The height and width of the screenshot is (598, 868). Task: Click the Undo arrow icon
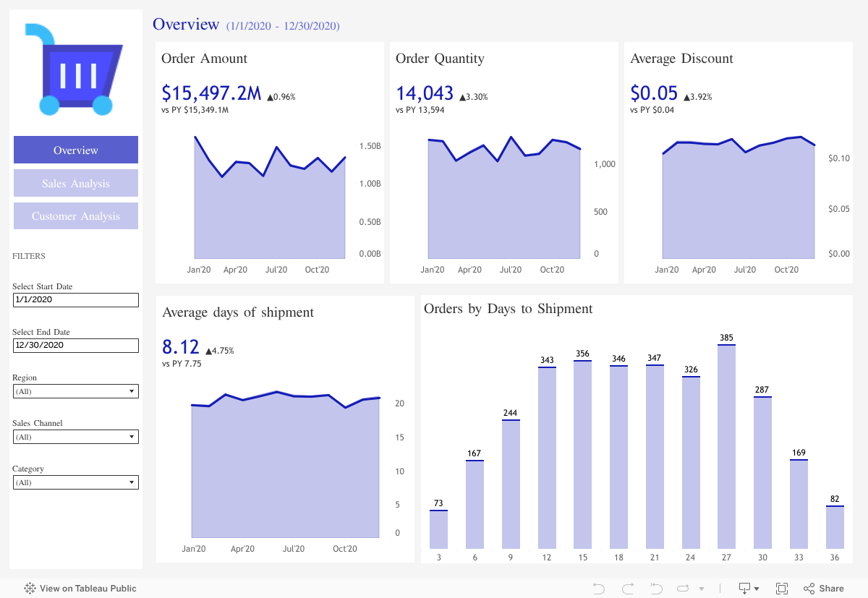pyautogui.click(x=598, y=589)
